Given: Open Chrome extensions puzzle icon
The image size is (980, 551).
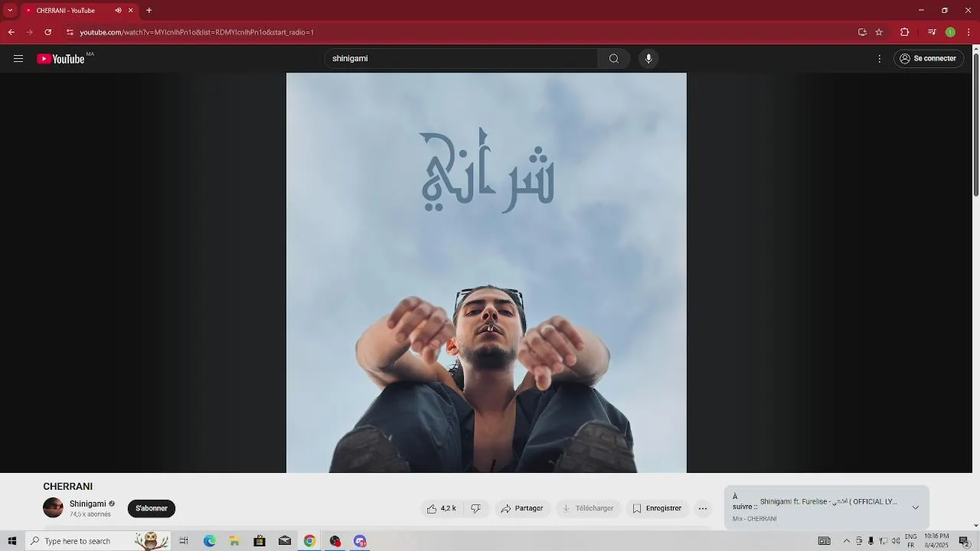Looking at the screenshot, I should pos(904,32).
